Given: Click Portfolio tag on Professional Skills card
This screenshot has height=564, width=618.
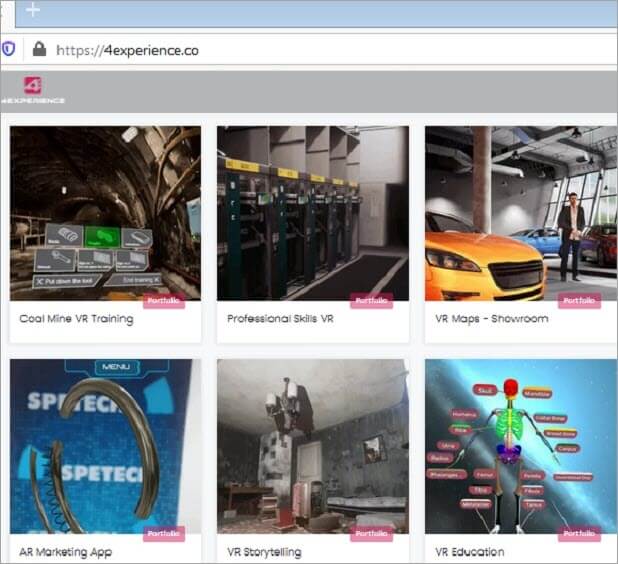Looking at the screenshot, I should 372,301.
